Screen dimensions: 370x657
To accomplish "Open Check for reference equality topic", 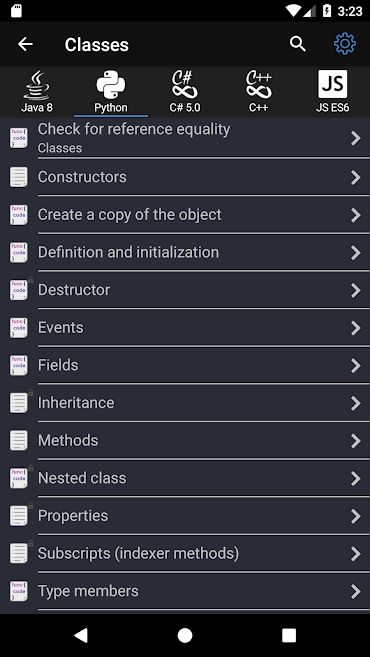I will tap(185, 138).
